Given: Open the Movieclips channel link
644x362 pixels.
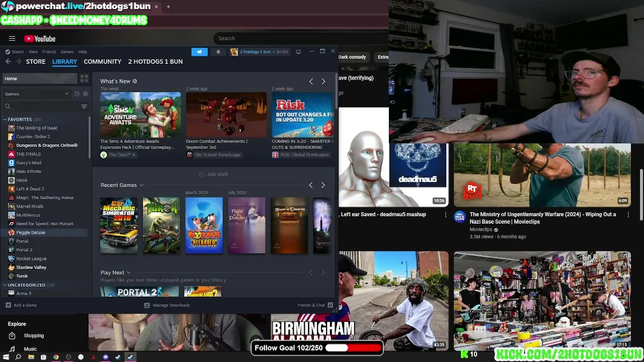Looking at the screenshot, I should coord(480,229).
